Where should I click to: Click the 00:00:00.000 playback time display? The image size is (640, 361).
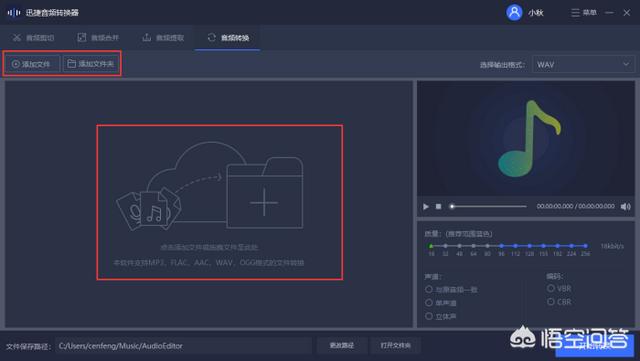click(x=576, y=206)
